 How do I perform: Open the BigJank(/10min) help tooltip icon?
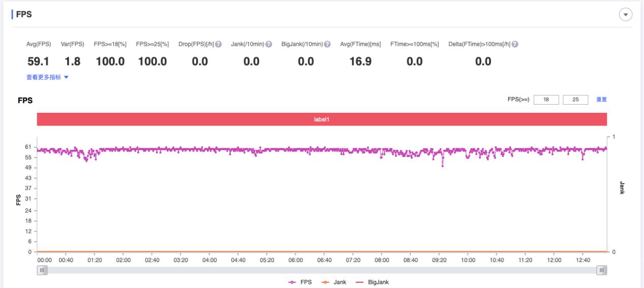pyautogui.click(x=328, y=44)
